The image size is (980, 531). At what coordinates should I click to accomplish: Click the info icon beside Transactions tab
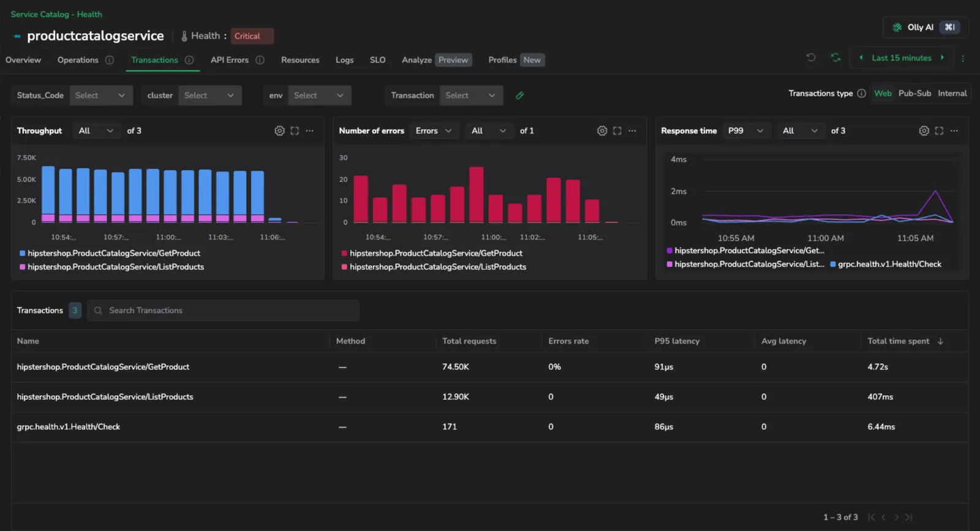pos(189,60)
